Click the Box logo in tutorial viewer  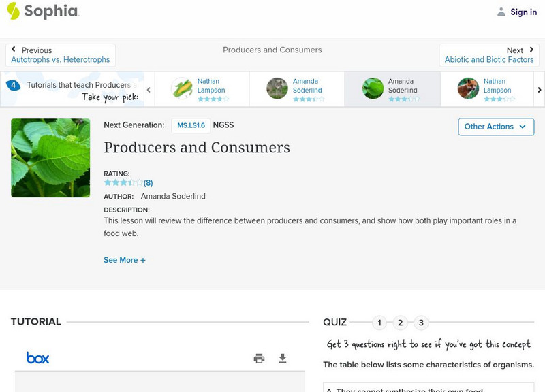(x=37, y=358)
